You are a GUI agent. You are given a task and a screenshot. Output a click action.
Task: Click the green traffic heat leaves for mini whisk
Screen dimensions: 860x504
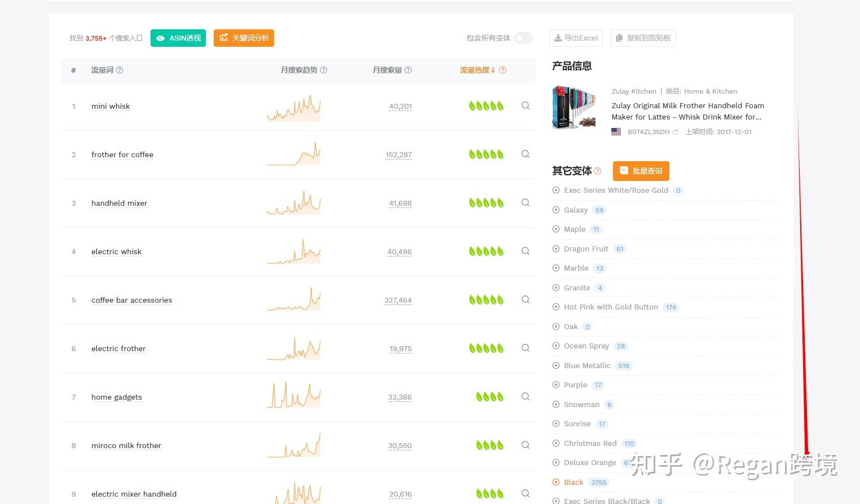pos(486,105)
